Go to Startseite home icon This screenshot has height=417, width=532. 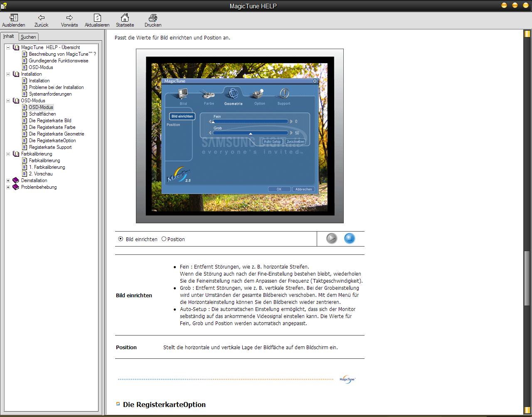tap(125, 18)
